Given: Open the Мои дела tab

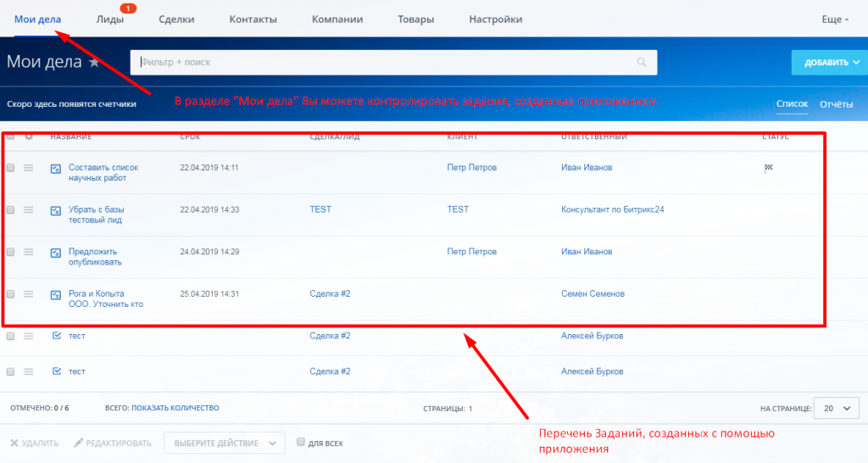Looking at the screenshot, I should tap(37, 19).
